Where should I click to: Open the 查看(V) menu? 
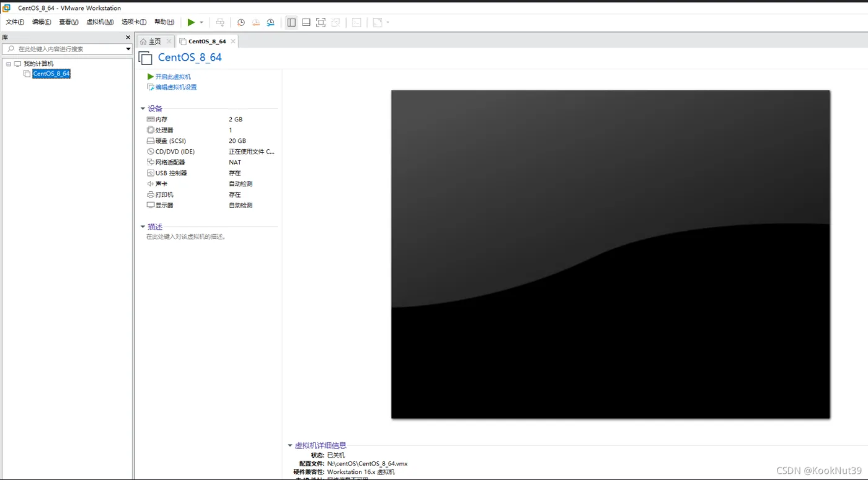pyautogui.click(x=69, y=22)
